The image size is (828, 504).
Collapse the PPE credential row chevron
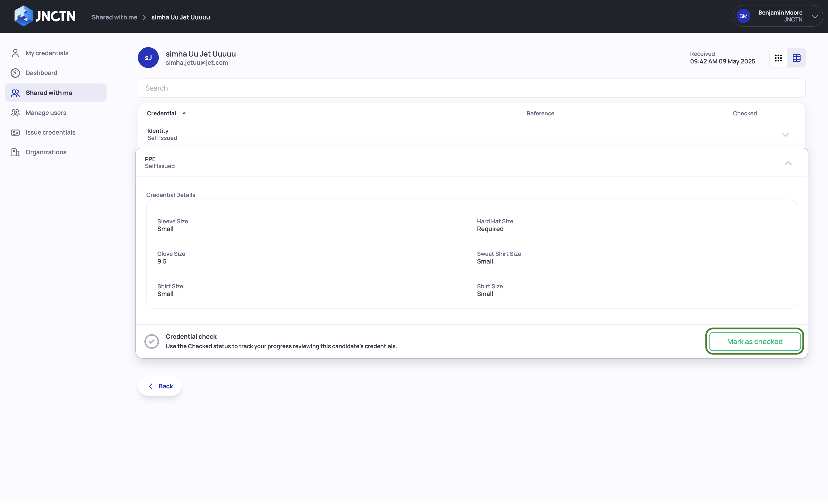click(x=788, y=163)
